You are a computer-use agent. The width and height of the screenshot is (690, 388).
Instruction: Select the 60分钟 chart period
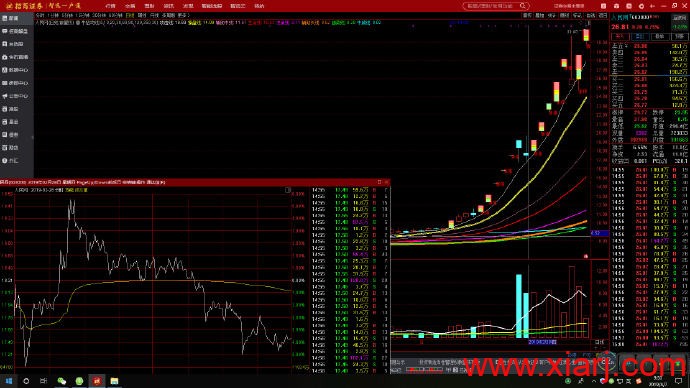click(x=115, y=15)
